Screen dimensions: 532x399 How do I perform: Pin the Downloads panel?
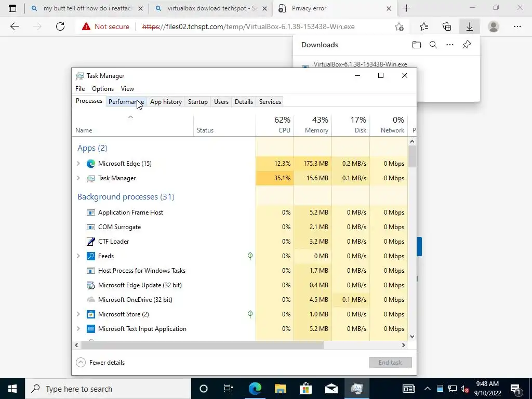pos(467,45)
